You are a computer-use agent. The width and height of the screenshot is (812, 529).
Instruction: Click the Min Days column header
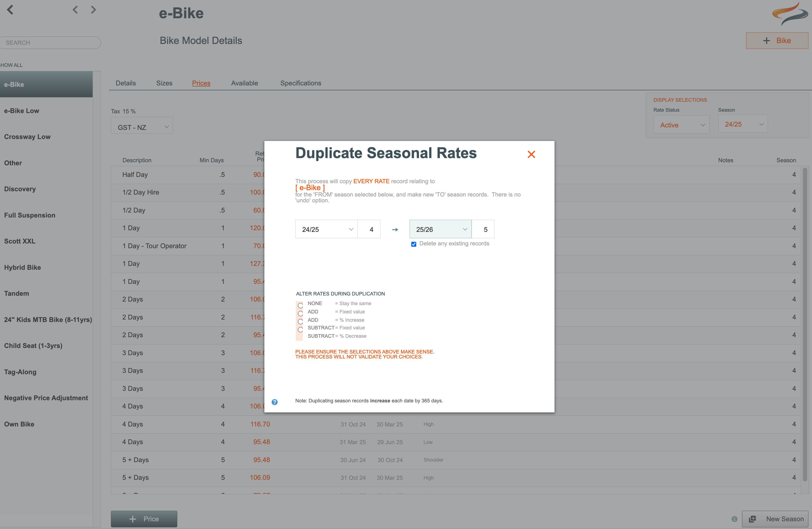point(212,160)
